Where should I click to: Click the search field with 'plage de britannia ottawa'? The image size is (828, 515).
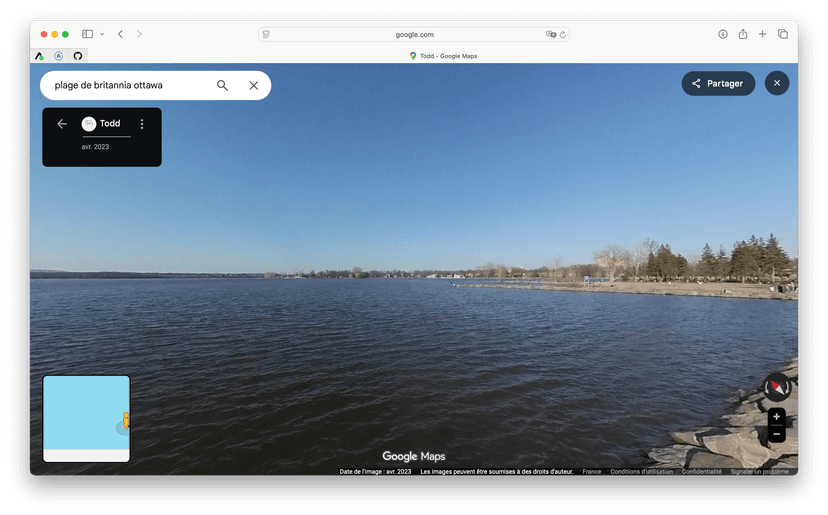(130, 86)
